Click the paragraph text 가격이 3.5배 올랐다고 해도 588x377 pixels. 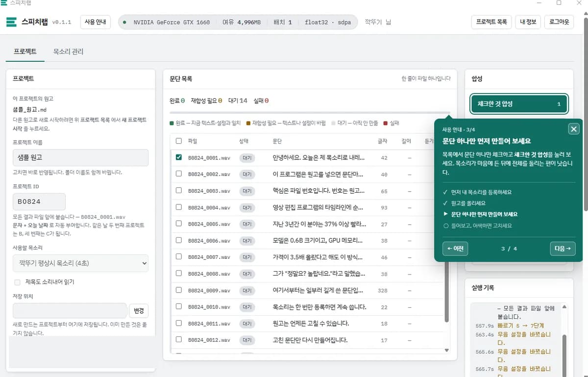point(319,257)
